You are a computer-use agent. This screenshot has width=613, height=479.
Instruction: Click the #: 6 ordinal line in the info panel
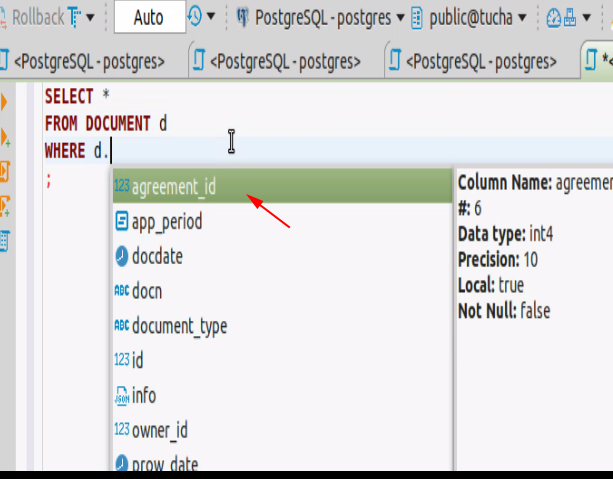point(470,208)
